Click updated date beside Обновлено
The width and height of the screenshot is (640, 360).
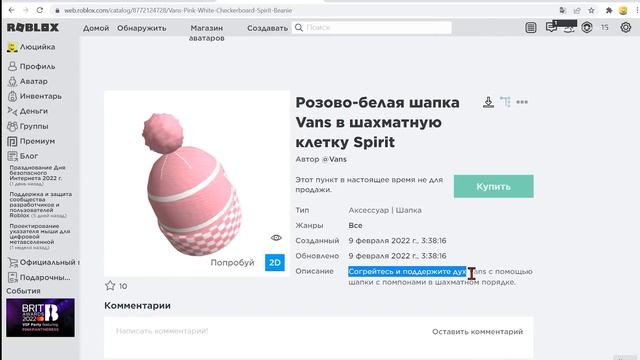pyautogui.click(x=397, y=256)
